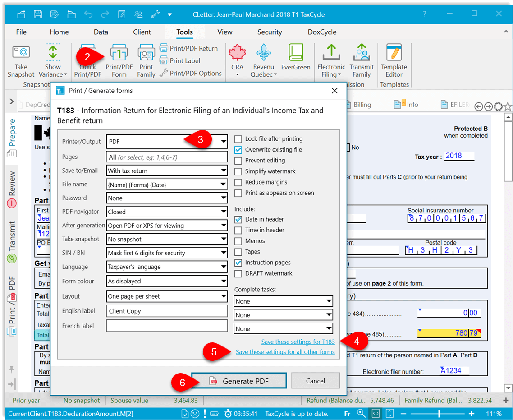Click the save icon in title bar
This screenshot has width=513, height=420.
[38, 14]
